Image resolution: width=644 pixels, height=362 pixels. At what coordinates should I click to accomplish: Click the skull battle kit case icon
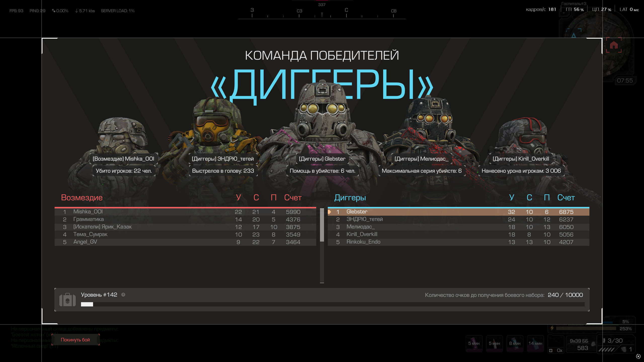click(x=67, y=300)
